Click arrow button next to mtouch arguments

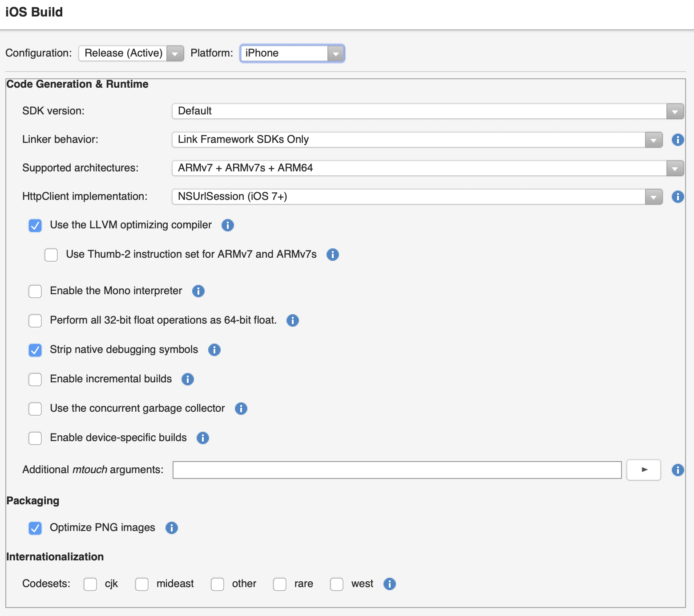tap(644, 470)
